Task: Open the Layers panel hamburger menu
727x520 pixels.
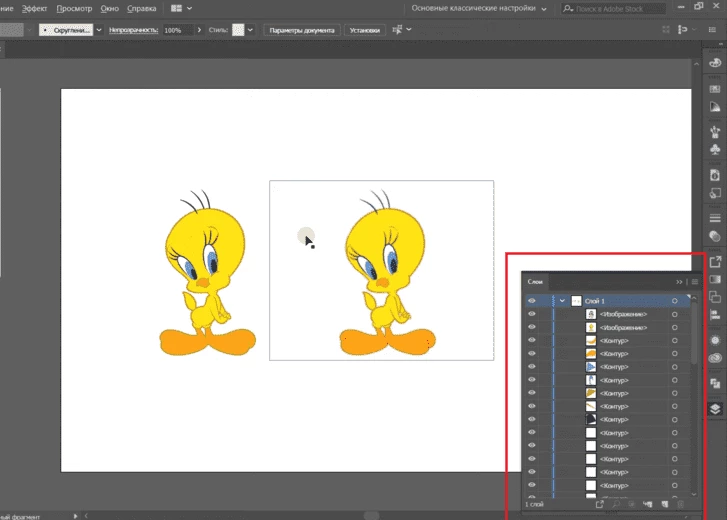Action: [695, 282]
